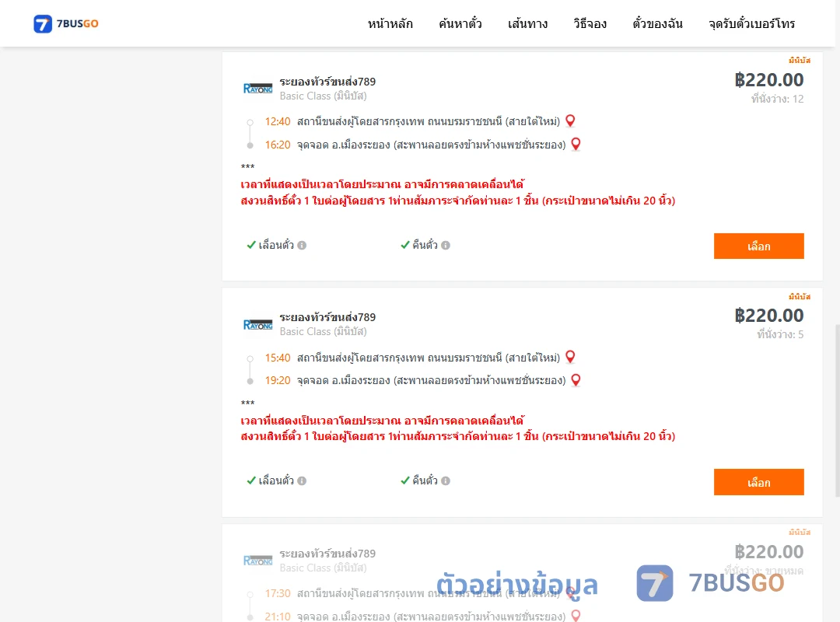Click the 12:40 departure time
The height and width of the screenshot is (622, 840).
[278, 121]
